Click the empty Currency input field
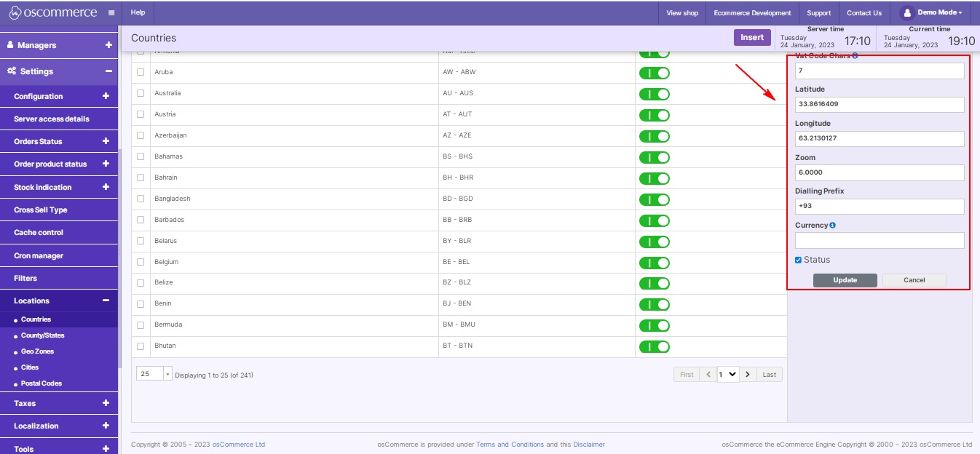The height and width of the screenshot is (454, 980). (x=880, y=240)
